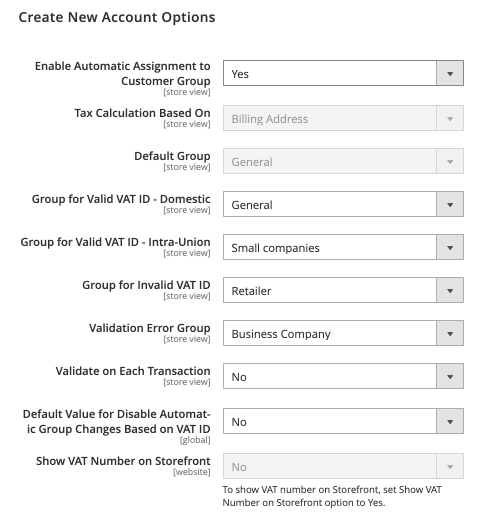This screenshot has height=519, width=484.
Task: Click arrow icon on Validate on Each Transaction
Action: click(450, 377)
